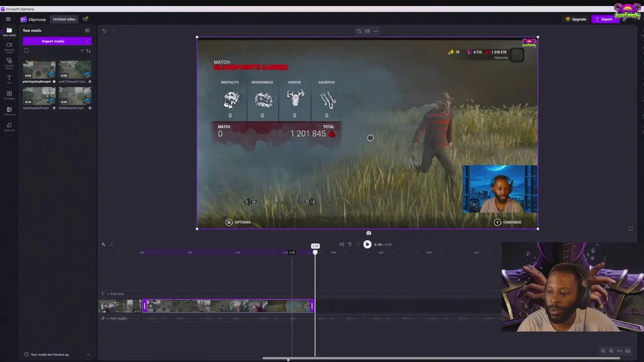Click the bottom-right corner resize handle
The width and height of the screenshot is (644, 362).
pos(538,229)
